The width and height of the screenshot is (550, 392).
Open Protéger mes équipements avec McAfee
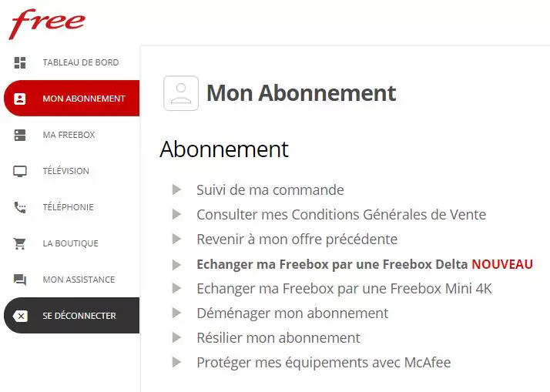[324, 362]
